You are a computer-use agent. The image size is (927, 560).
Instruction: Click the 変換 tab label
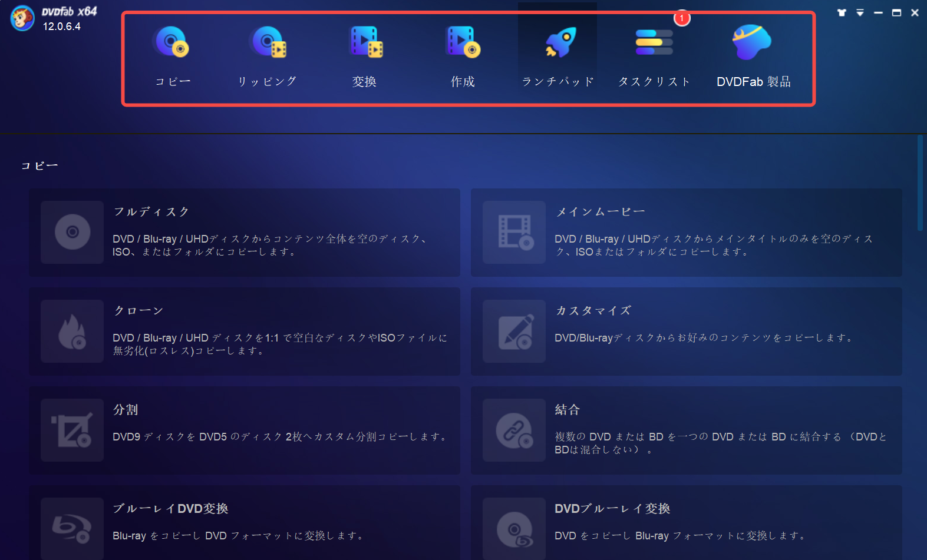point(364,81)
